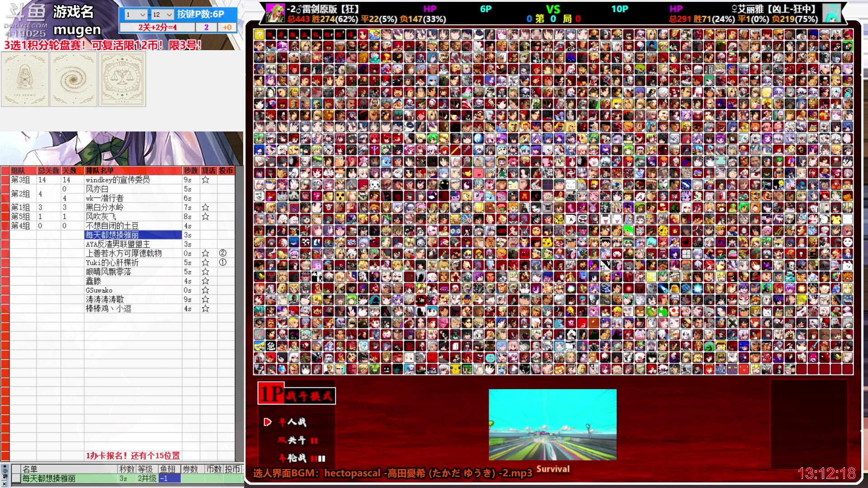Click the star in GSuwako row
This screenshot has width=868, height=488.
coord(205,290)
